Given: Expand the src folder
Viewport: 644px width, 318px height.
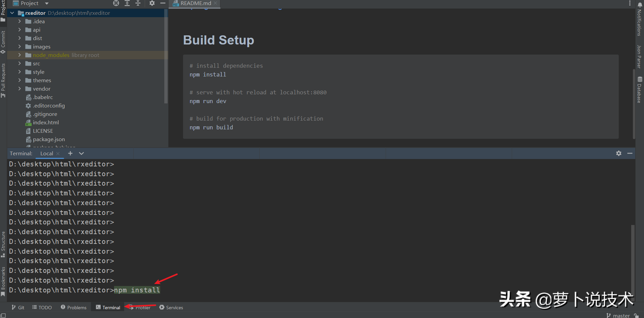Looking at the screenshot, I should [x=20, y=63].
